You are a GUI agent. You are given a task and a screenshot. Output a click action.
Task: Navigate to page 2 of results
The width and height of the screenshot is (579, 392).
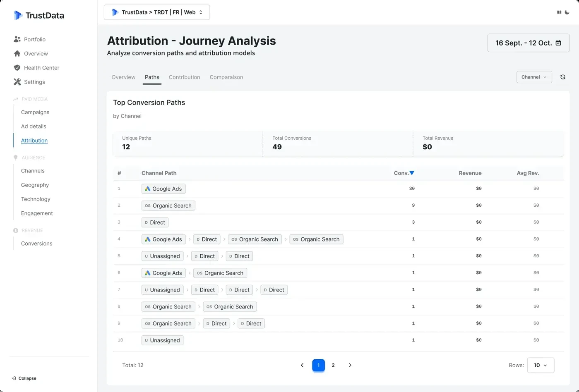click(333, 365)
